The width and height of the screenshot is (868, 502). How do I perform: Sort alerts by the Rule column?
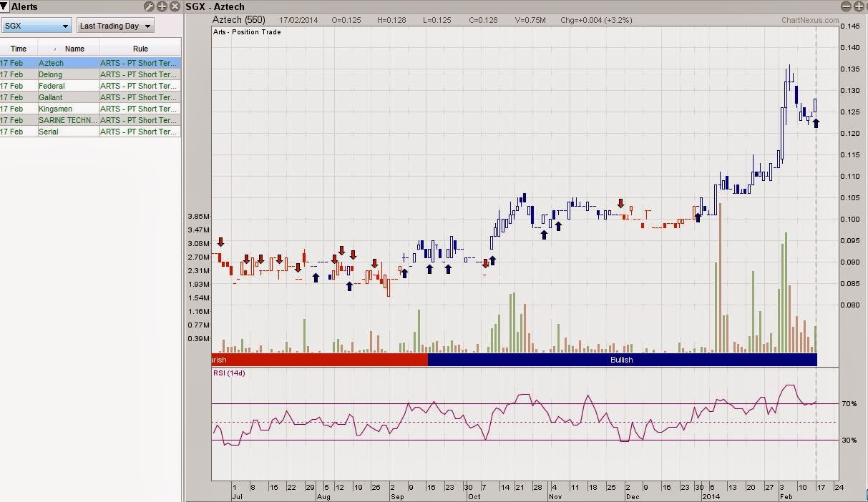[140, 49]
